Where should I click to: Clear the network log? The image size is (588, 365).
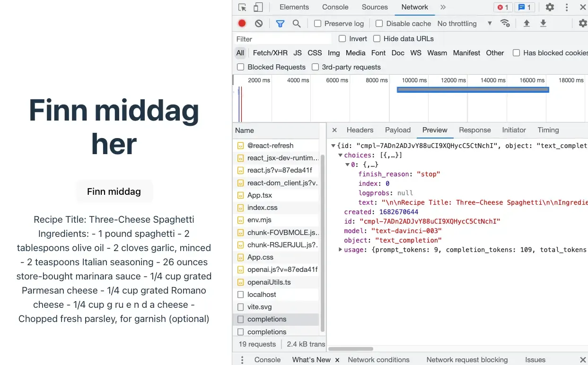click(x=259, y=23)
